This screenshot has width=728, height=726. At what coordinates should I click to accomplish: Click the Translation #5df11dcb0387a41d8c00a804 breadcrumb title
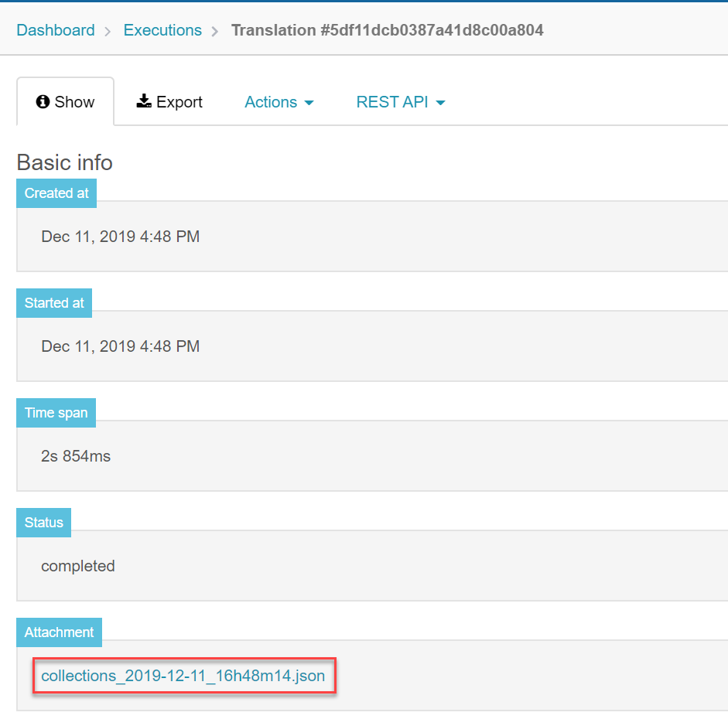(388, 30)
